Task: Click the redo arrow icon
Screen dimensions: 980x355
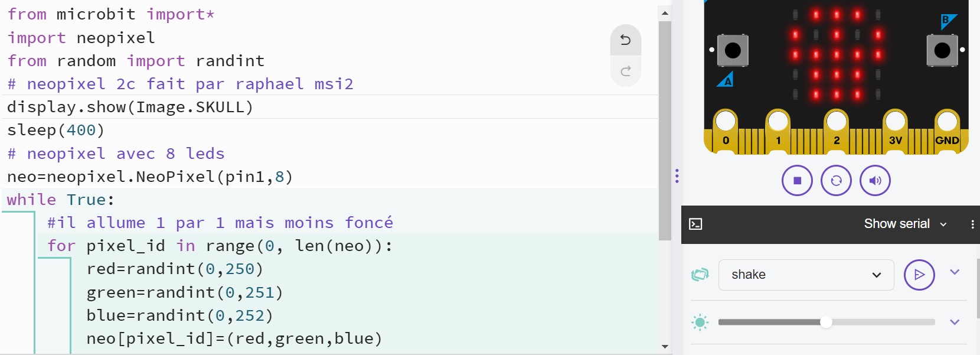Action: click(x=626, y=71)
